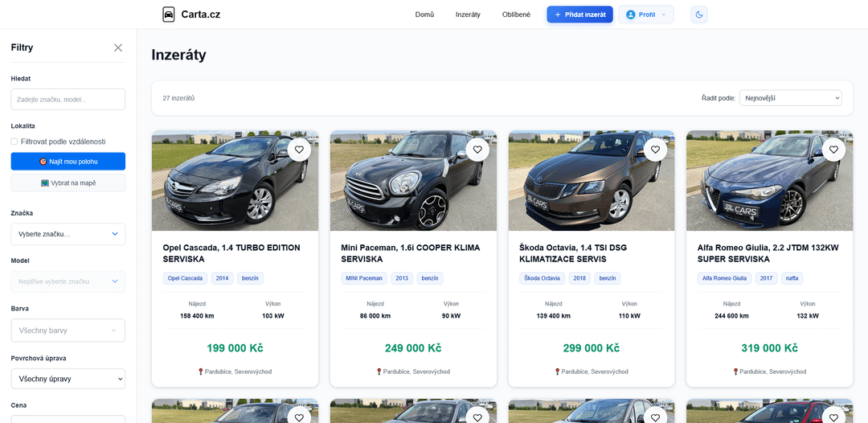Heart the Škoda Octavia listing

[x=655, y=150]
